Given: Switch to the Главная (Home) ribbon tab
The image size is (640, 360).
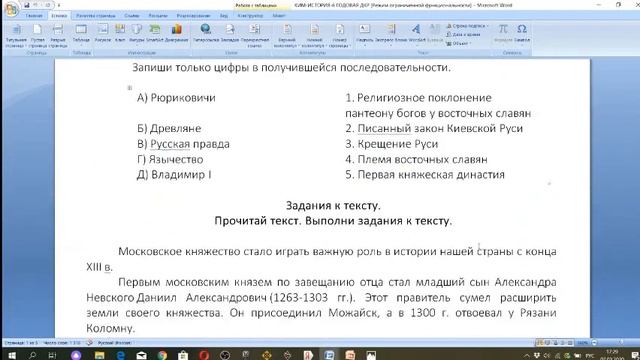Looking at the screenshot, I should pyautogui.click(x=34, y=16).
